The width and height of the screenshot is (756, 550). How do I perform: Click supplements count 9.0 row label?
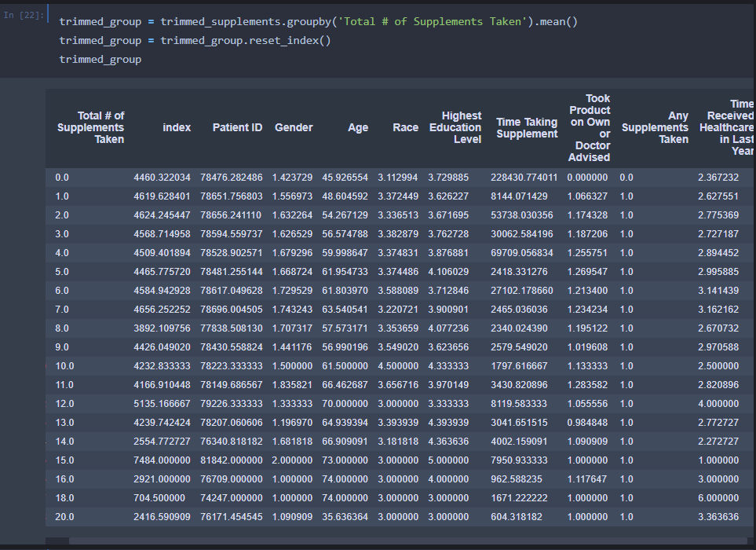(62, 346)
